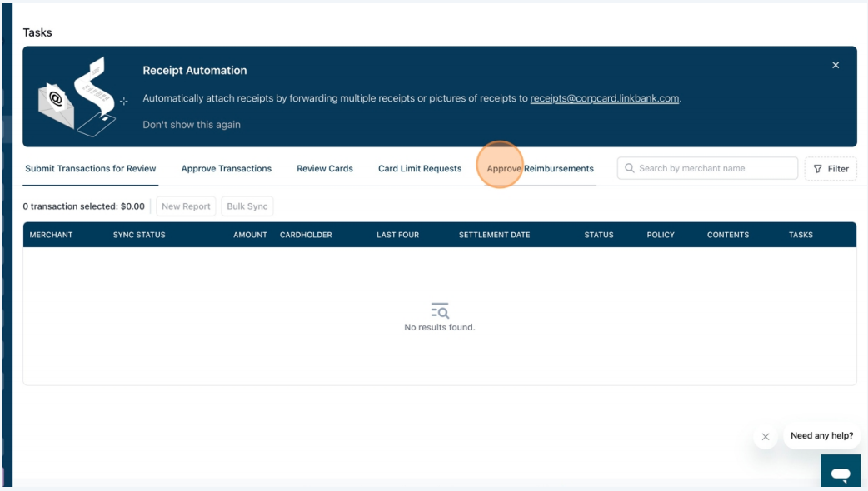Open the chat widget icon
The image size is (868, 491).
(841, 470)
